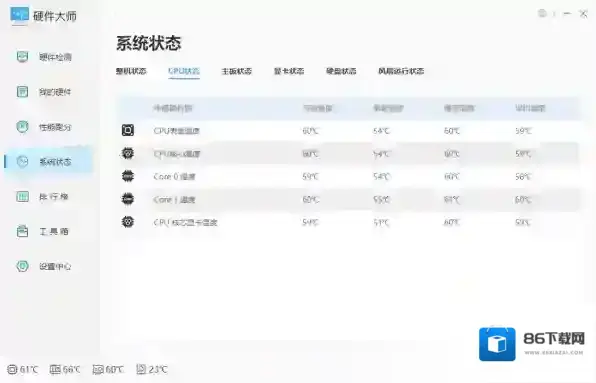Viewport: 596px width, 383px height.
Task: Click the 平均温度 column header
Action: (530, 109)
